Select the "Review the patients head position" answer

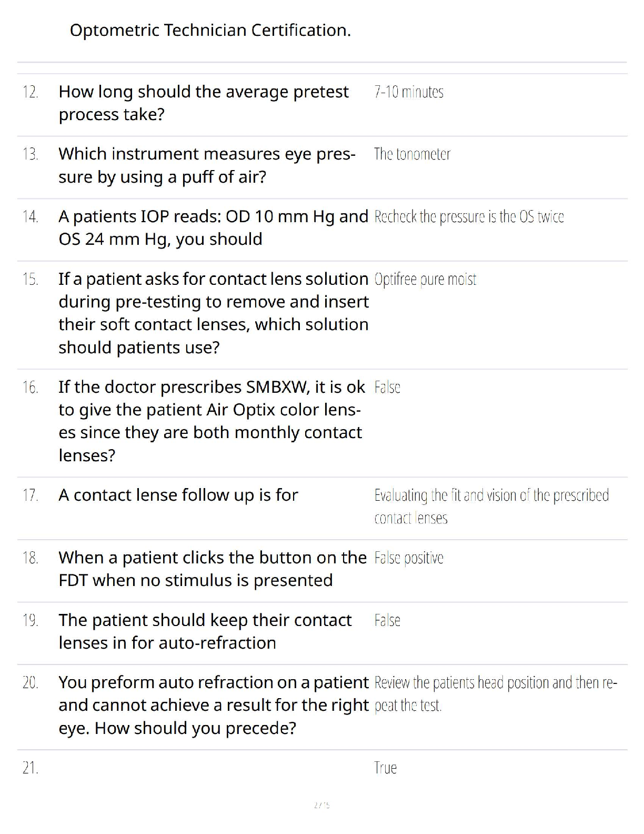[x=495, y=693]
